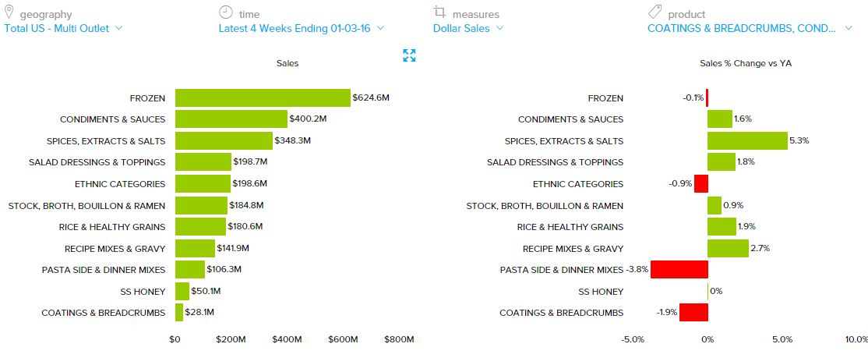The image size is (868, 358).
Task: Click the SS HONEY label in Sales chart
Action: [144, 292]
